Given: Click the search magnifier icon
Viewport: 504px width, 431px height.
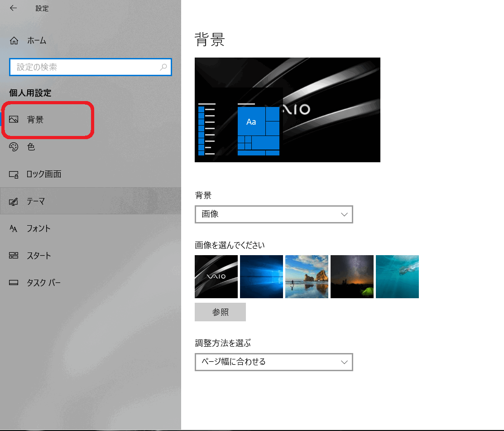Looking at the screenshot, I should click(163, 67).
